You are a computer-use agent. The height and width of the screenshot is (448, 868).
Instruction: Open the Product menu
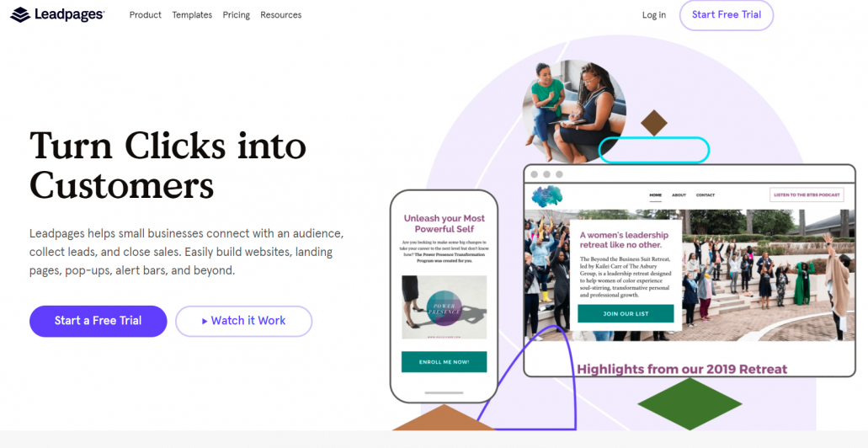[x=146, y=15]
